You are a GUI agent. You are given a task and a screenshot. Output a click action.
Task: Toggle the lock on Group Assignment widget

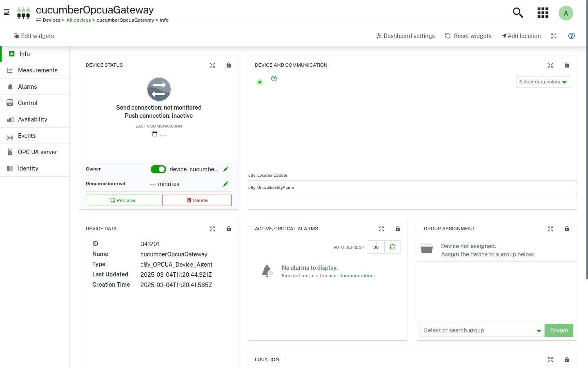[567, 229]
